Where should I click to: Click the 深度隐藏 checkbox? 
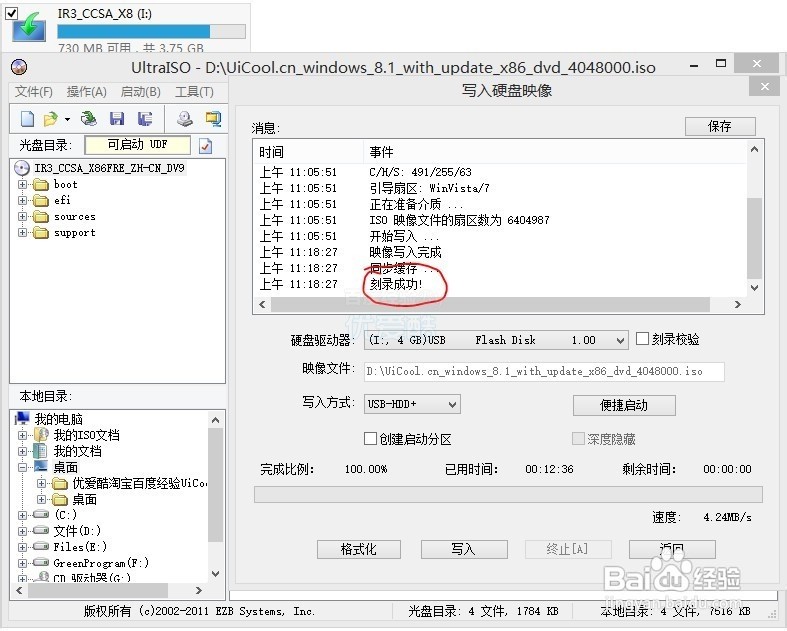(578, 439)
